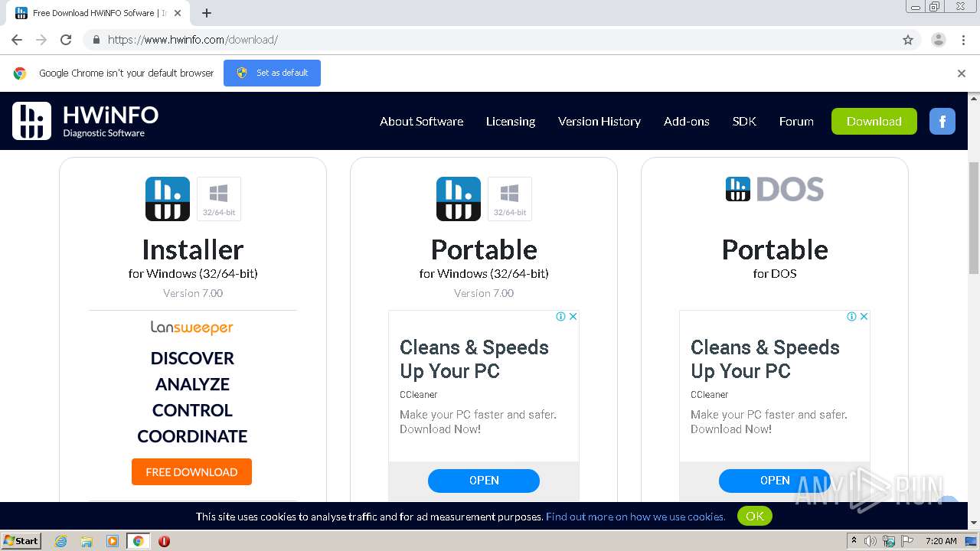Open Internet Explorer from taskbar
This screenshot has height=551, width=980.
[61, 541]
